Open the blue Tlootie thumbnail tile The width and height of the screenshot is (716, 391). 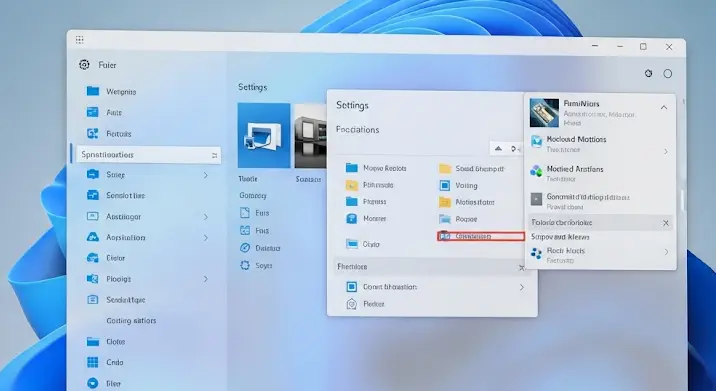tap(263, 135)
